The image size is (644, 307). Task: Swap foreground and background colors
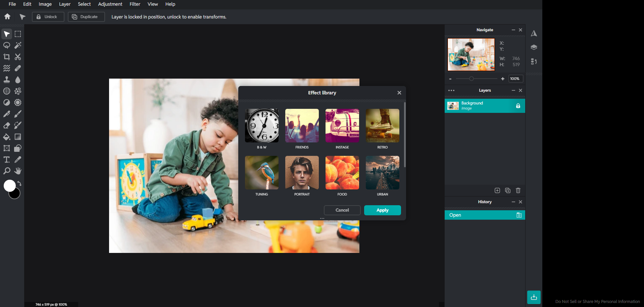(x=19, y=183)
